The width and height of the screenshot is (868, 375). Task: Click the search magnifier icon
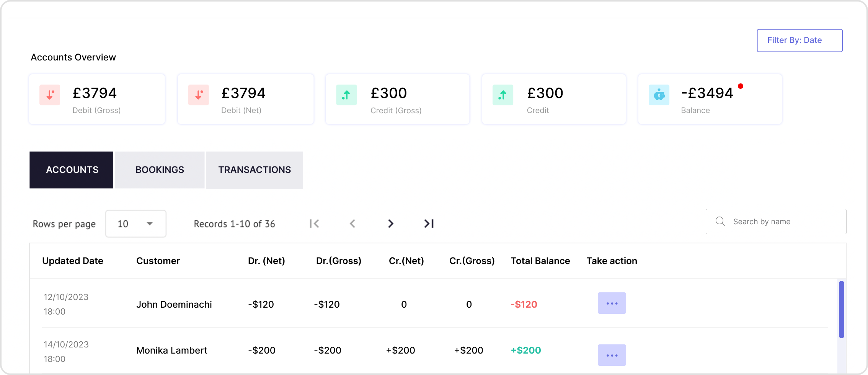720,222
